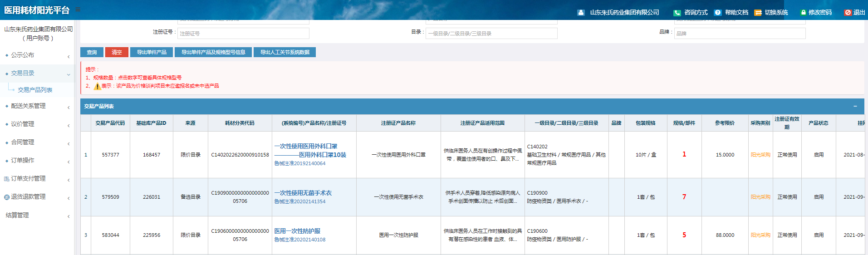Collapse the 交易产品列表 panel with minus icon
The height and width of the screenshot is (255, 868).
point(855,106)
